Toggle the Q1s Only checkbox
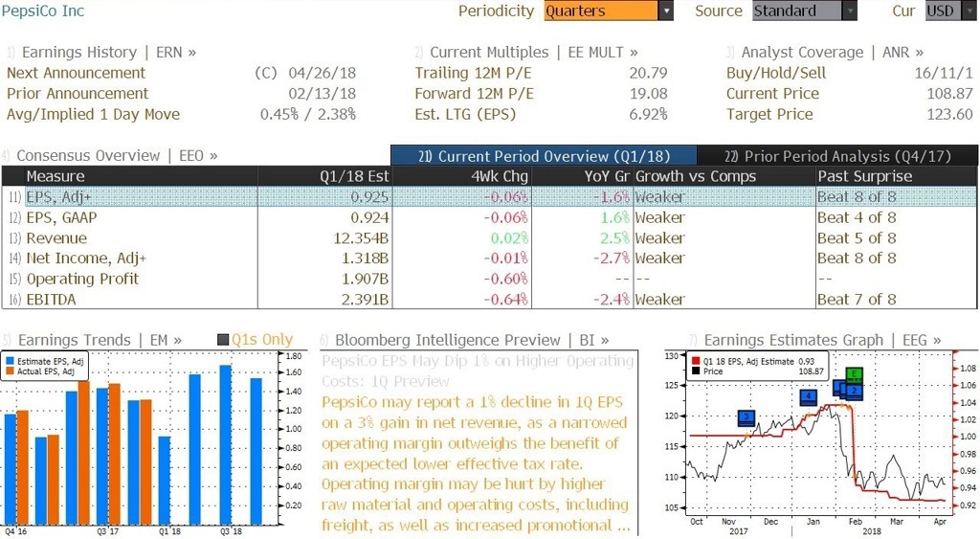Screen dimensions: 980x539 [222, 340]
